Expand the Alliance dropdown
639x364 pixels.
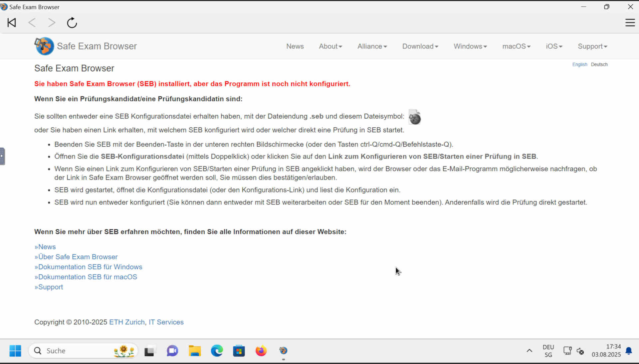(372, 46)
